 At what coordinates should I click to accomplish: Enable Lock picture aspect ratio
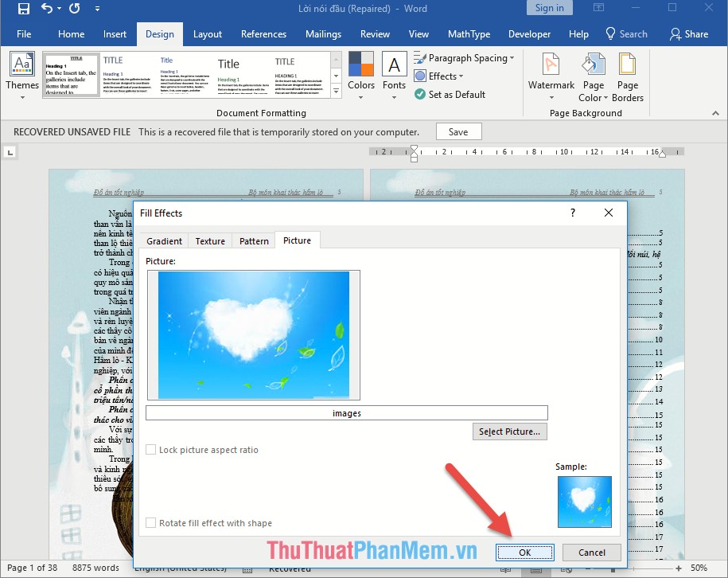click(x=150, y=449)
